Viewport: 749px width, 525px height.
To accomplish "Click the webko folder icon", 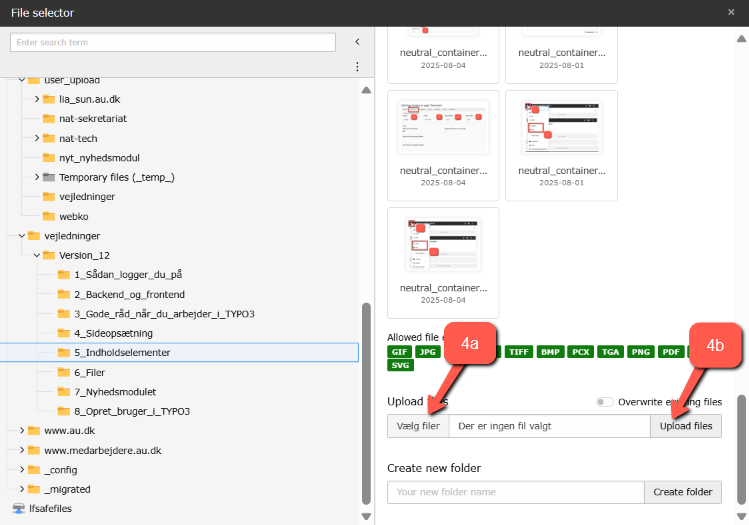I will [50, 216].
